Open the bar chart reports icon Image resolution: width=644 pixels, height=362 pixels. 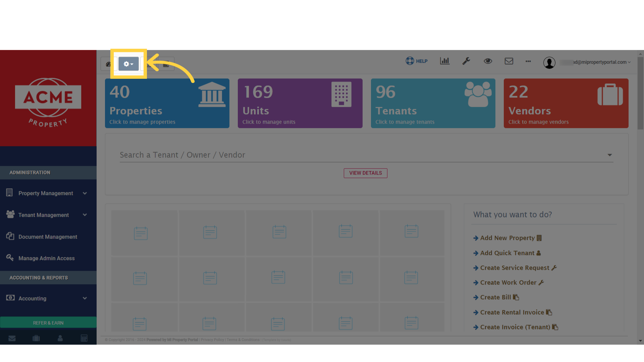(x=445, y=61)
